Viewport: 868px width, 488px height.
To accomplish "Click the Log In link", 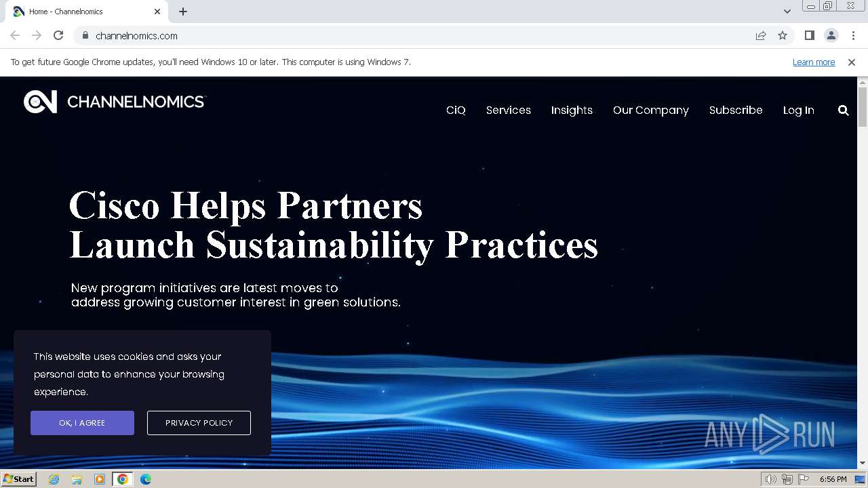I will [x=799, y=110].
